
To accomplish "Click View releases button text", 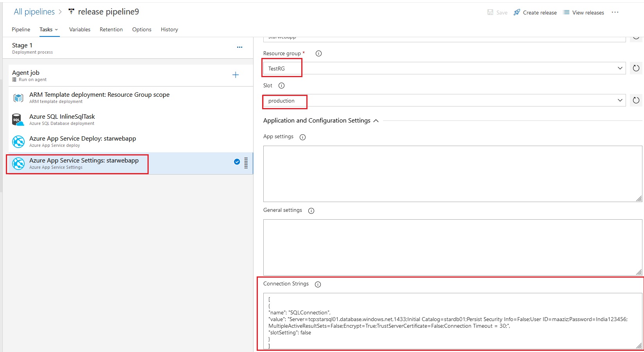I will click(588, 13).
